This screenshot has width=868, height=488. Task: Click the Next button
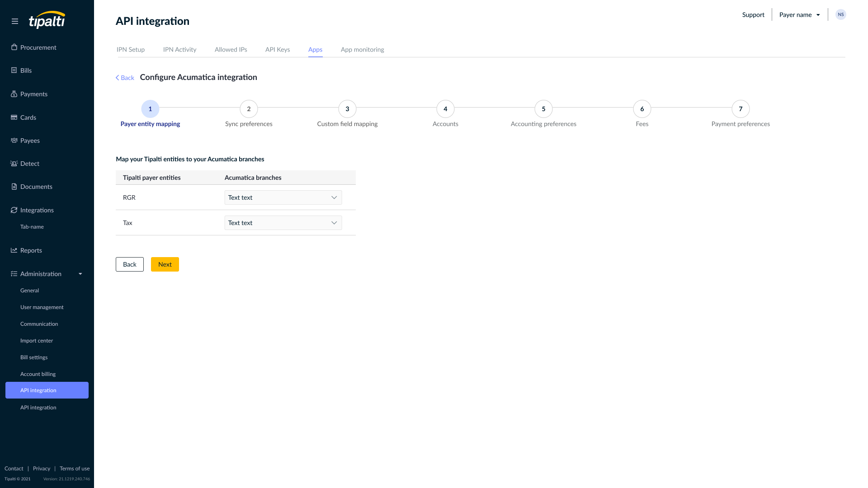(165, 264)
